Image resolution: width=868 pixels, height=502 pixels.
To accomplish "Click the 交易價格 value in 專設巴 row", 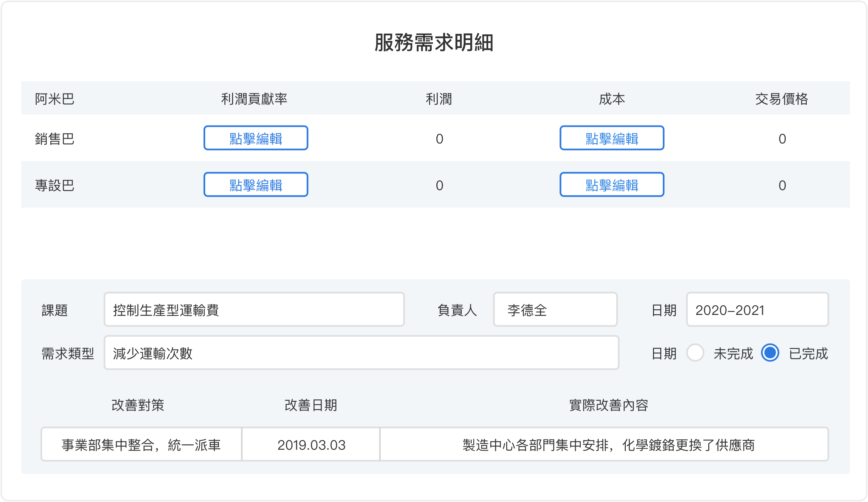I will (x=782, y=185).
